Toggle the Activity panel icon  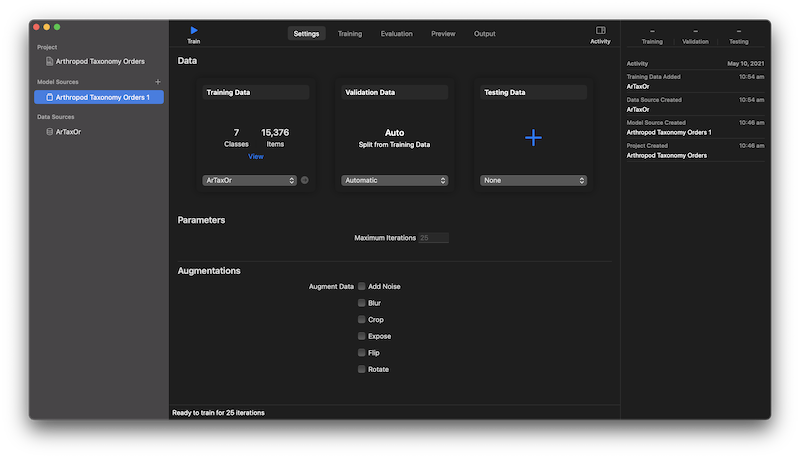point(600,31)
